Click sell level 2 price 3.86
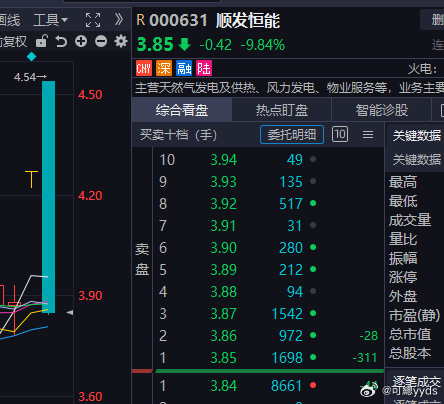 tap(224, 336)
